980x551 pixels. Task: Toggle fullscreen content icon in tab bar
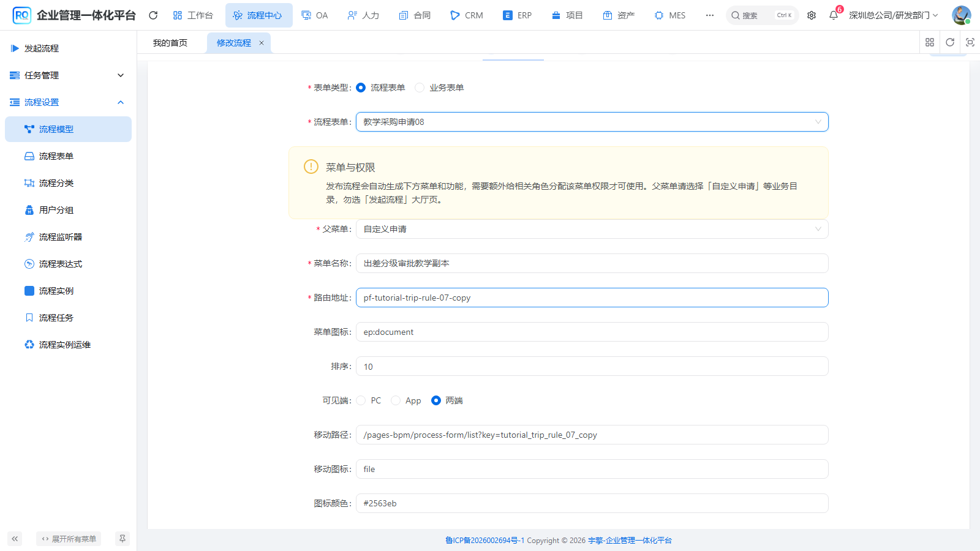970,42
